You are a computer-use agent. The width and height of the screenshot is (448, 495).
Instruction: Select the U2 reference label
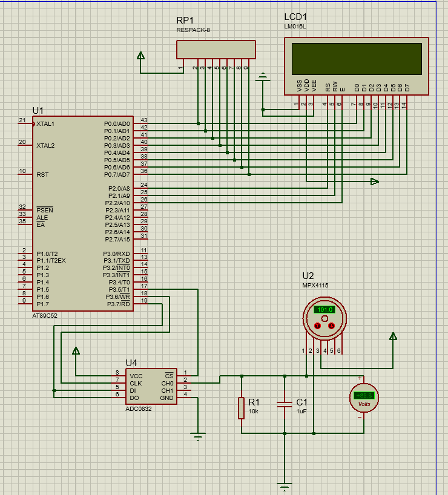tap(308, 275)
